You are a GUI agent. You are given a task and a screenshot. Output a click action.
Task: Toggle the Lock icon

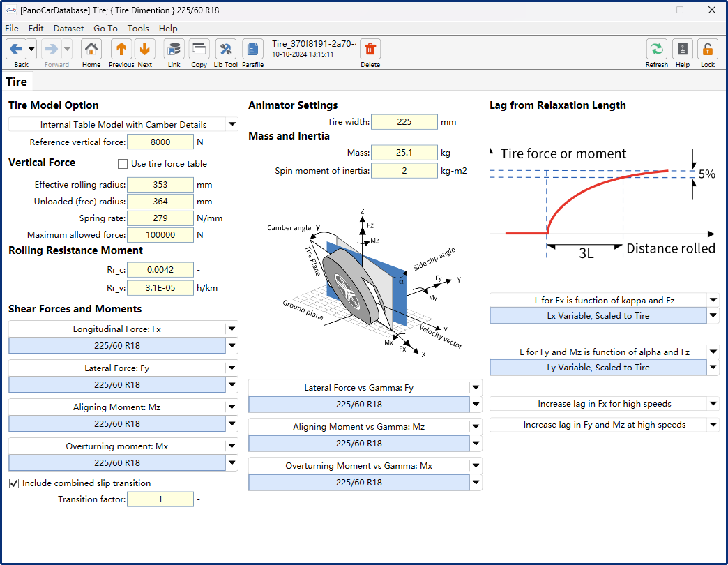pyautogui.click(x=708, y=50)
